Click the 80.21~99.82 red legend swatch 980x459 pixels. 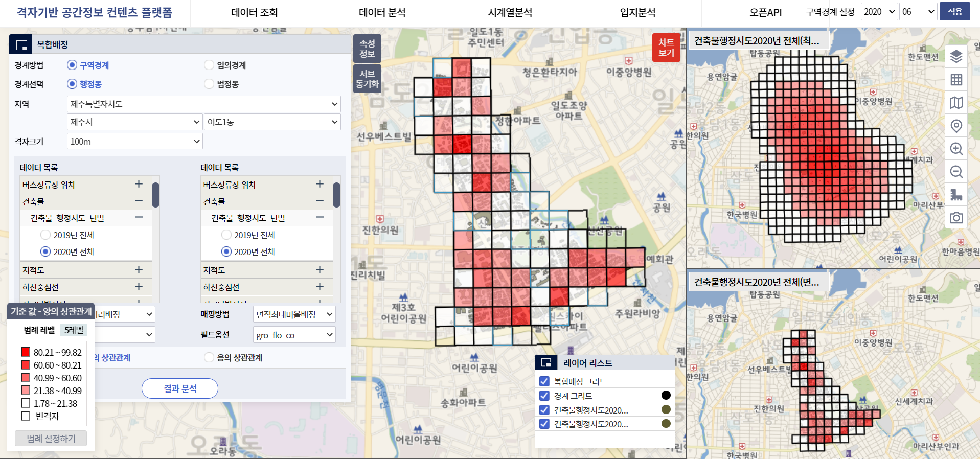click(x=26, y=352)
